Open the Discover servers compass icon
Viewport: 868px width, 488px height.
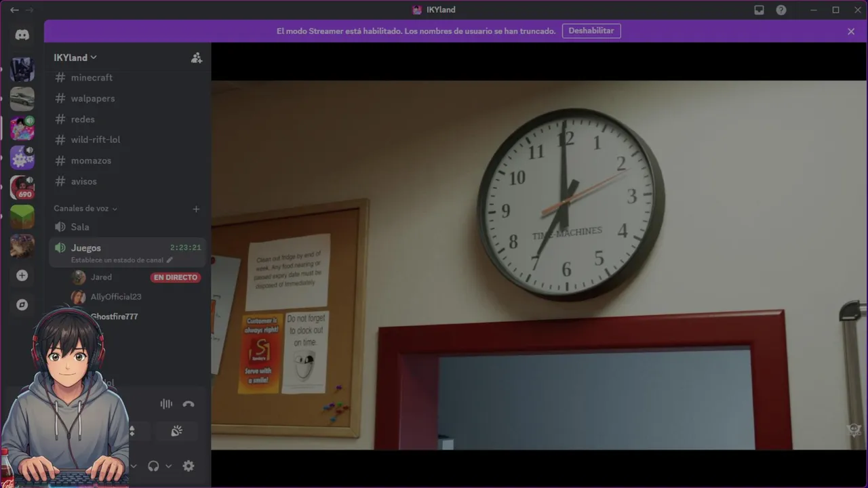click(x=22, y=305)
